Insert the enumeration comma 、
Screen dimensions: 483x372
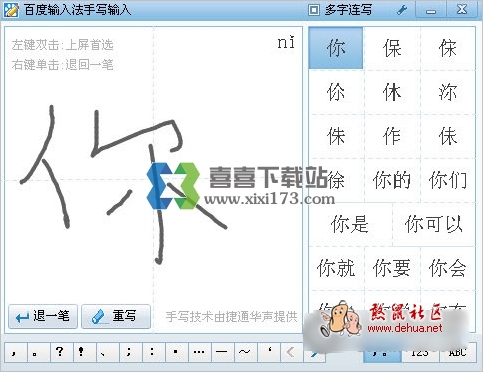[x=107, y=352]
